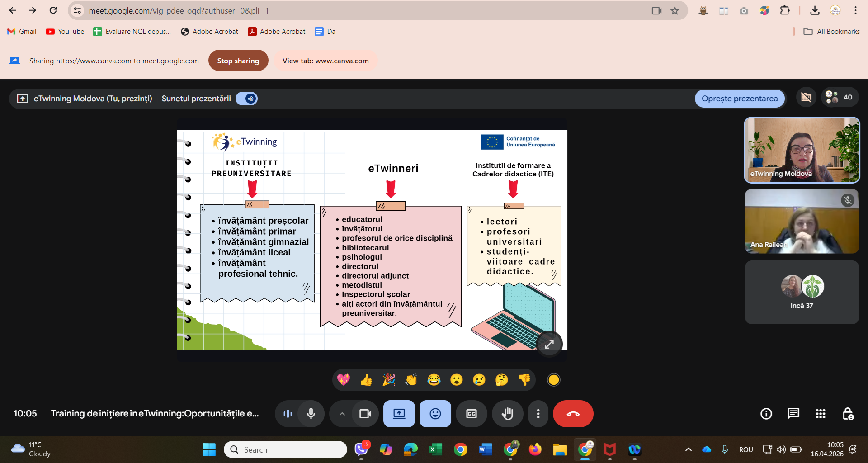868x463 pixels.
Task: Click the red leave call button
Action: click(x=573, y=414)
